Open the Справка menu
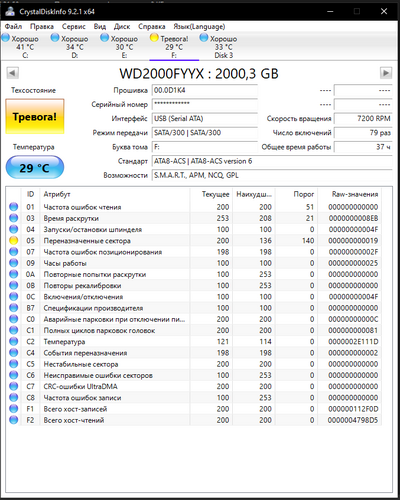The width and height of the screenshot is (400, 500). (x=152, y=26)
